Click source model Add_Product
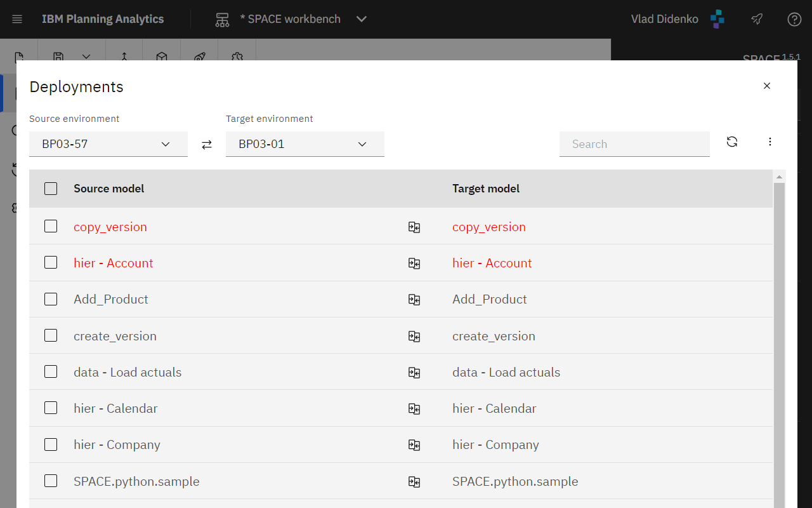The image size is (812, 508). pos(111,299)
